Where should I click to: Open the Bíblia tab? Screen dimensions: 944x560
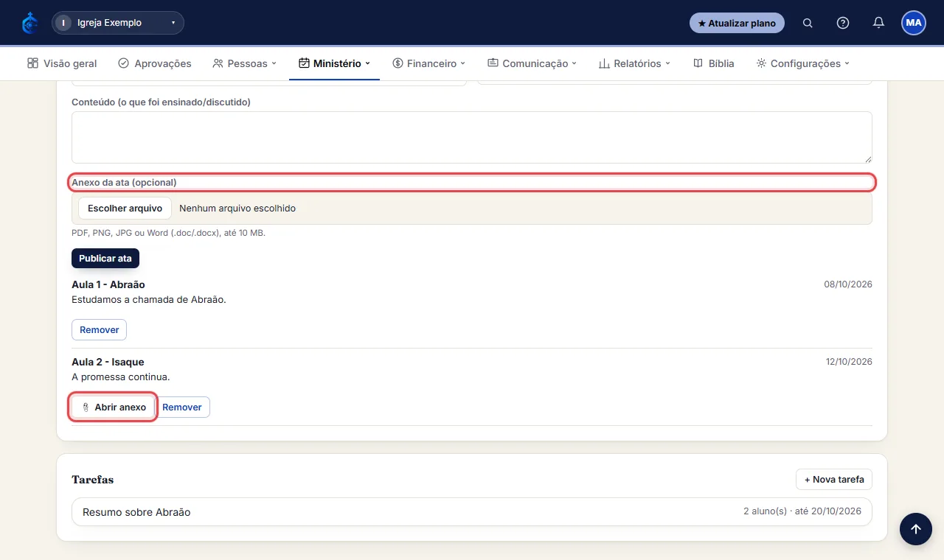click(714, 63)
